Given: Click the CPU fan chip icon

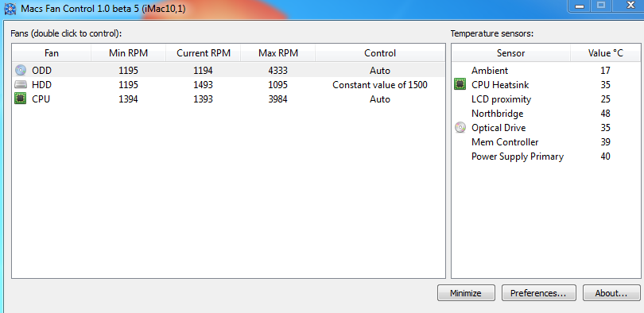Looking at the screenshot, I should tap(21, 99).
